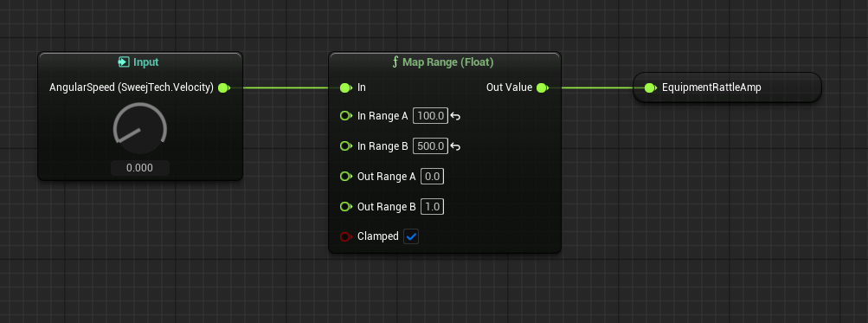Viewport: 868px width, 323px height.
Task: Click the 'Out Value' output pin
Action: coord(543,87)
